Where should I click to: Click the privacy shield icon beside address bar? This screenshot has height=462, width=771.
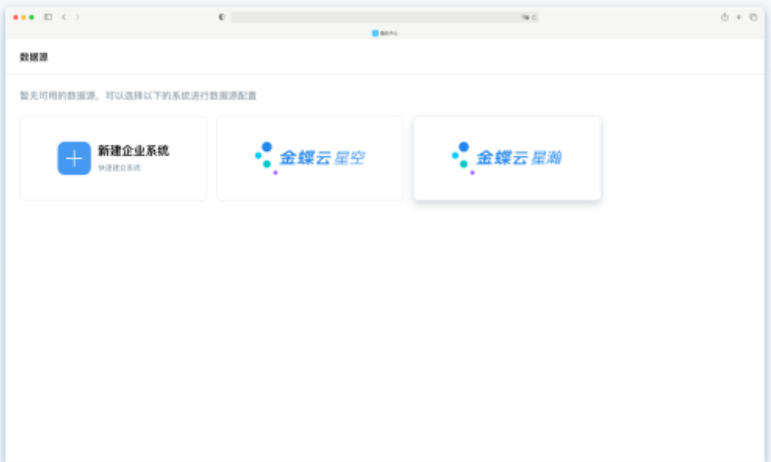click(x=222, y=17)
